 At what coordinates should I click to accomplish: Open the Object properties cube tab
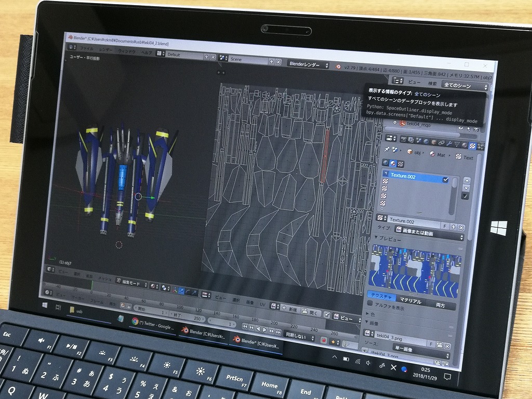(434, 142)
